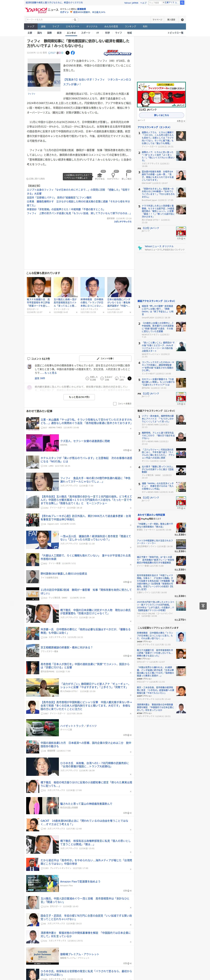Select the エキスパート navigation tab

pyautogui.click(x=72, y=26)
